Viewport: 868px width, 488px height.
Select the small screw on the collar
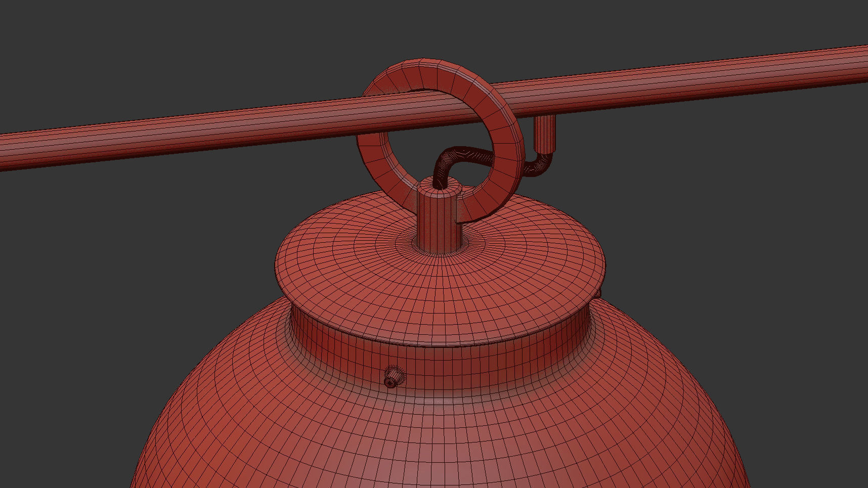point(393,378)
